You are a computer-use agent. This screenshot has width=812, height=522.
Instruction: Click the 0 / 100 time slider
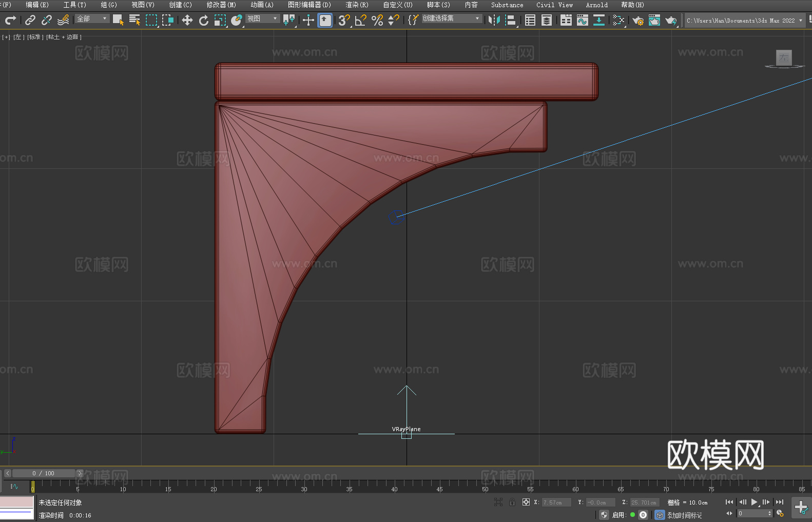click(44, 473)
